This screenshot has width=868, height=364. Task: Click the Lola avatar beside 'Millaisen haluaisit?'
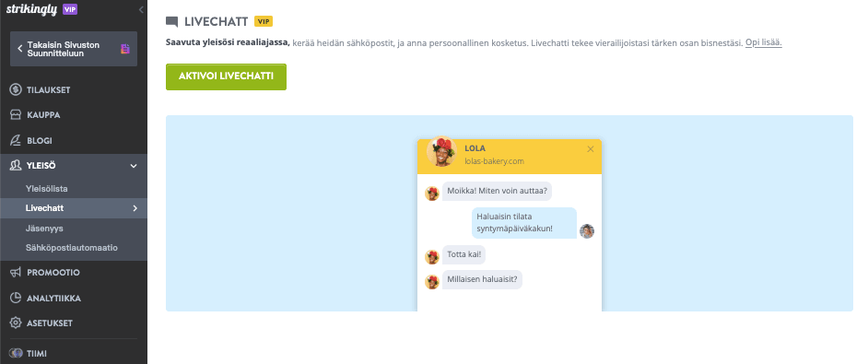[432, 282]
